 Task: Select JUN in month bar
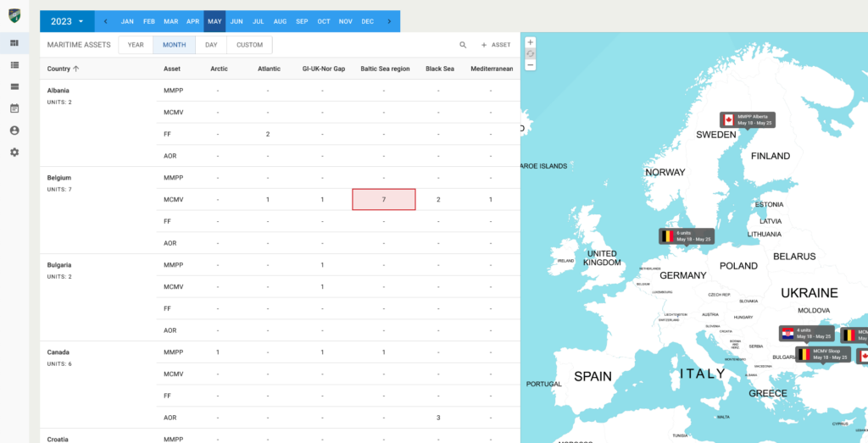pos(236,21)
